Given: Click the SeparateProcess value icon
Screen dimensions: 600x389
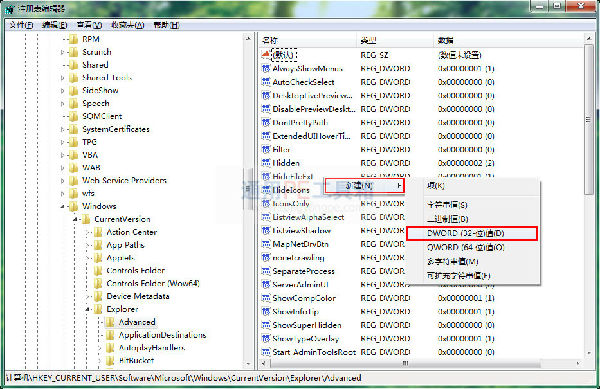Looking at the screenshot, I should point(266,271).
